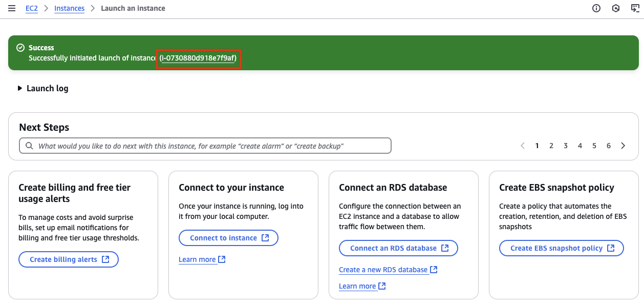Open Learn more under Connect to your instance

tap(202, 259)
